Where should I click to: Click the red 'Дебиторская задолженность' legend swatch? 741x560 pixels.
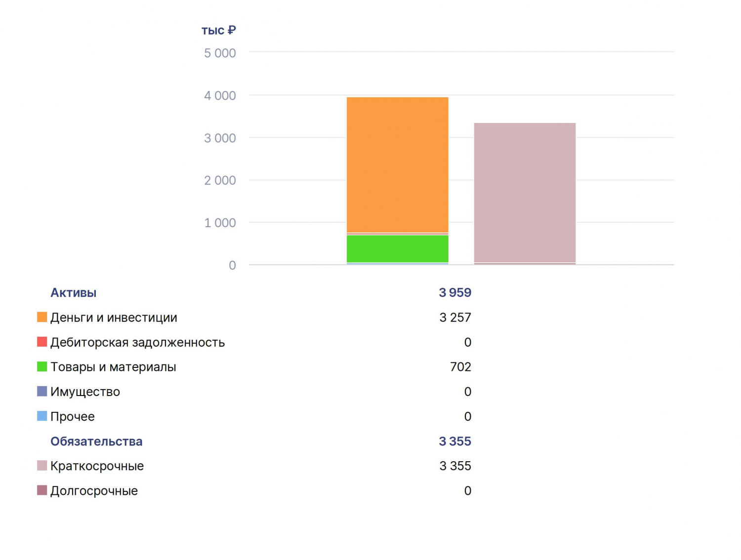click(42, 342)
